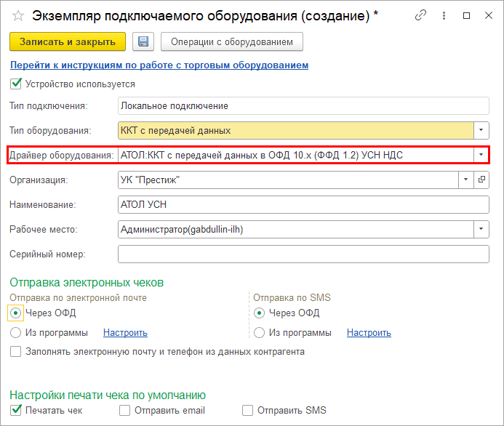Image resolution: width=504 pixels, height=426 pixels.
Task: Add form to favorites with star icon
Action: (x=18, y=15)
